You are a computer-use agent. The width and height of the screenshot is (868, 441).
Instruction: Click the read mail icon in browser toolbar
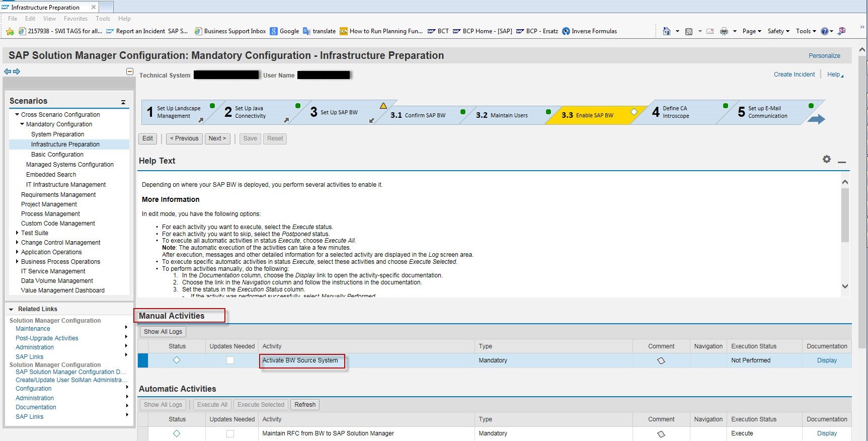pyautogui.click(x=710, y=31)
